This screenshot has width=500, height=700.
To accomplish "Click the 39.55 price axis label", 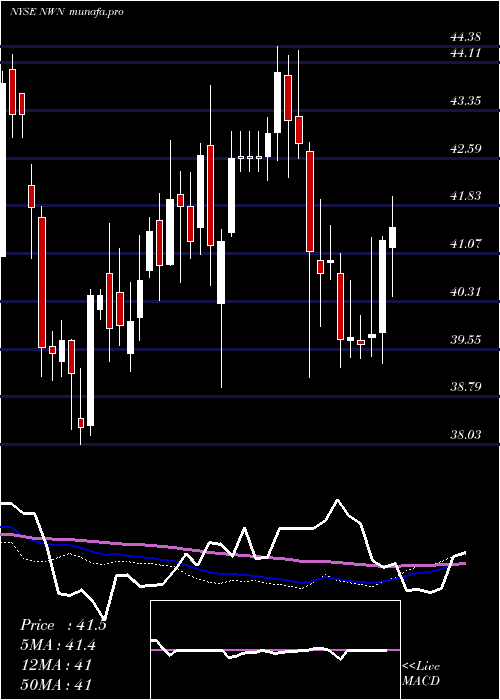I will coord(466,340).
